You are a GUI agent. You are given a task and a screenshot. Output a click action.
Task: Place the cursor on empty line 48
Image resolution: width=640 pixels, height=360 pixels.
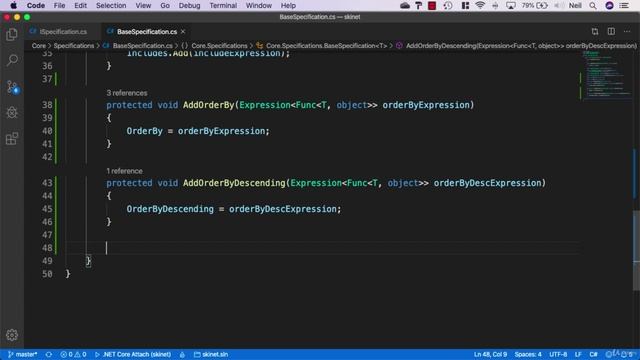322,248
